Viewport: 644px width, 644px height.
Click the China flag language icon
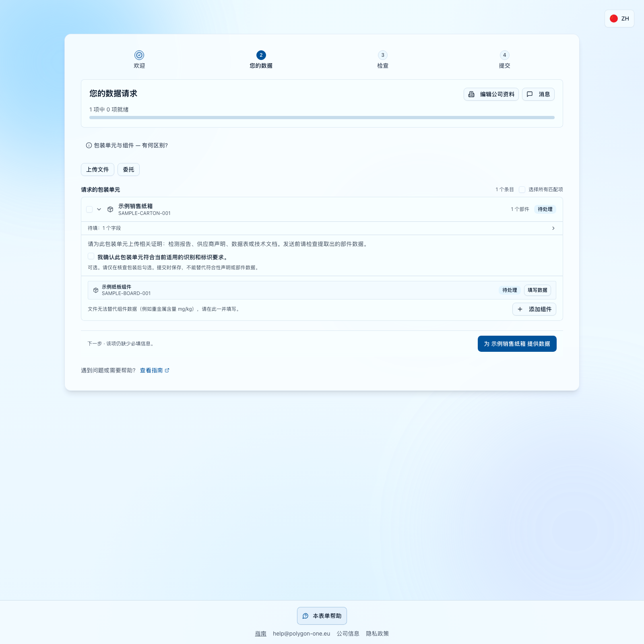pos(614,19)
